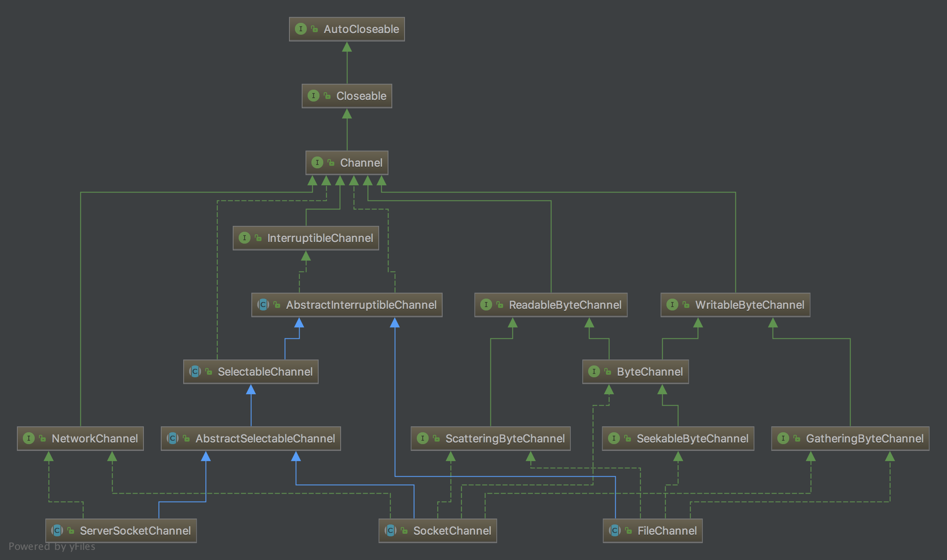The width and height of the screenshot is (947, 560).
Task: Select the AbstractSelectableChannel class node
Action: [265, 439]
